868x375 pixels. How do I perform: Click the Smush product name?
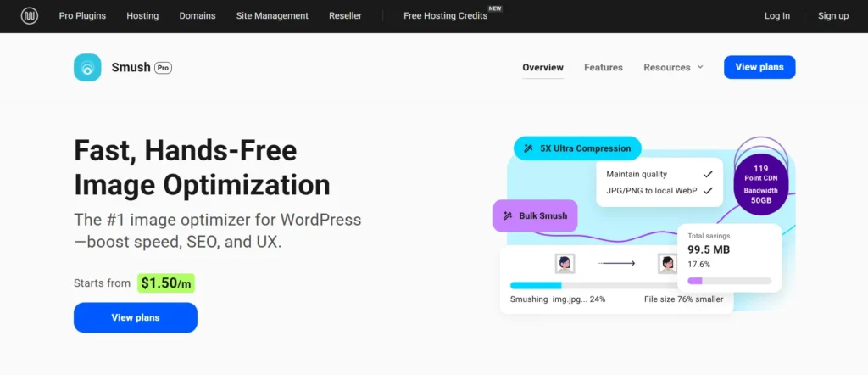[x=131, y=68]
